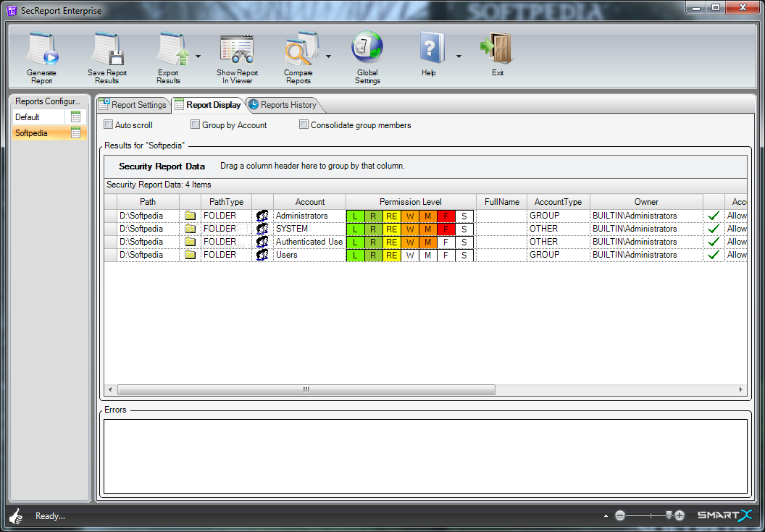Click the FullName column header

click(502, 202)
